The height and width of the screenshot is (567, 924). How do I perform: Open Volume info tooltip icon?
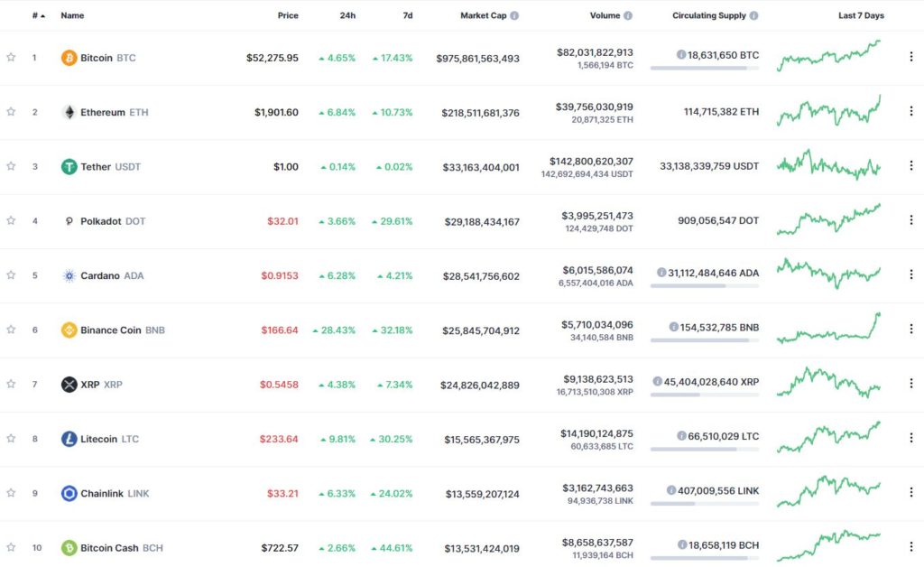(x=628, y=15)
